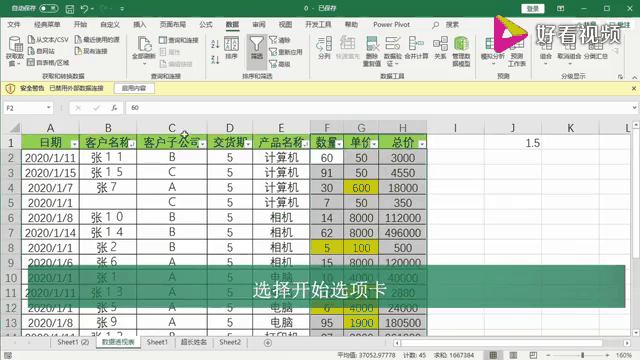Open filter dropdown on 单价 header
The height and width of the screenshot is (360, 640).
point(374,144)
